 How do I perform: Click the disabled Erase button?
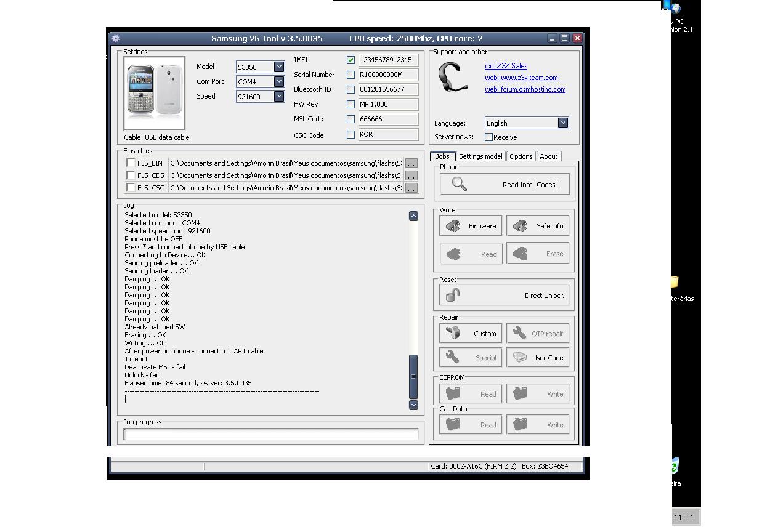538,254
